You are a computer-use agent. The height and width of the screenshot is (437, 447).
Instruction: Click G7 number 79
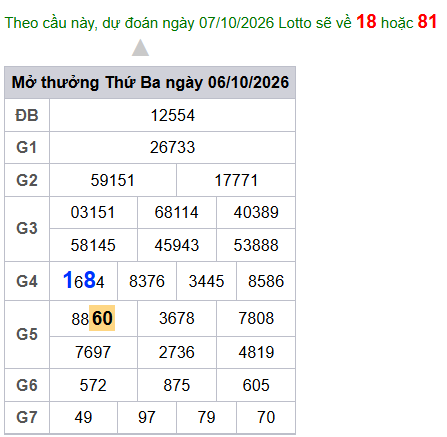tap(206, 417)
